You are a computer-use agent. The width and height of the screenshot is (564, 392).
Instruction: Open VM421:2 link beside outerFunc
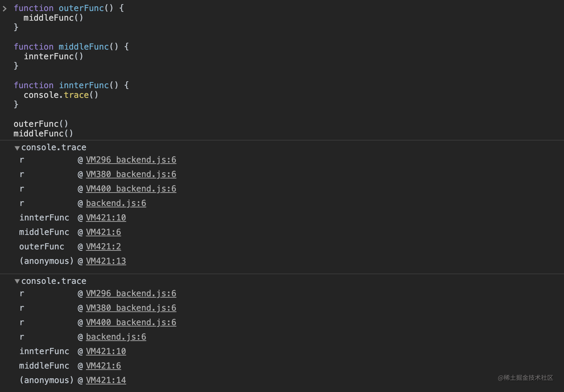tap(103, 247)
